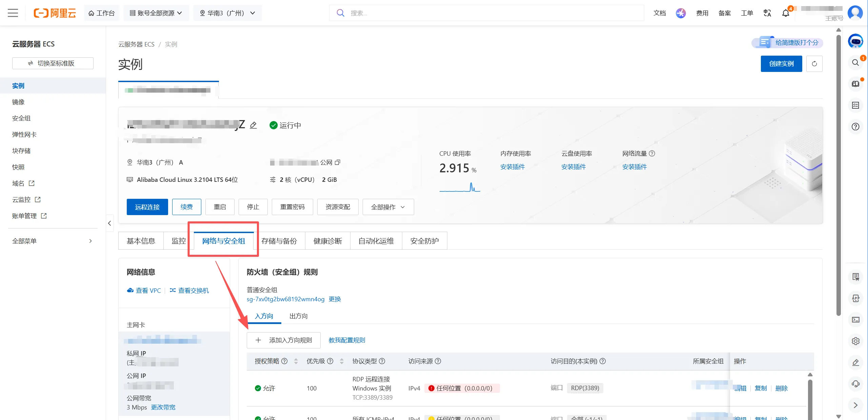Open the 华南3（广州） region selector

click(x=227, y=13)
